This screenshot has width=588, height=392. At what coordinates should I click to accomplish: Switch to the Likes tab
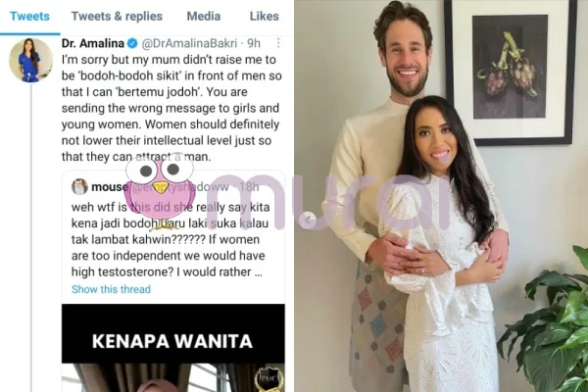(x=264, y=16)
